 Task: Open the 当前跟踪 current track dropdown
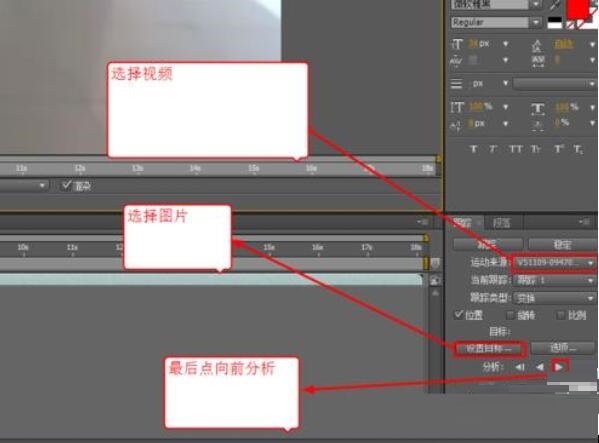555,281
